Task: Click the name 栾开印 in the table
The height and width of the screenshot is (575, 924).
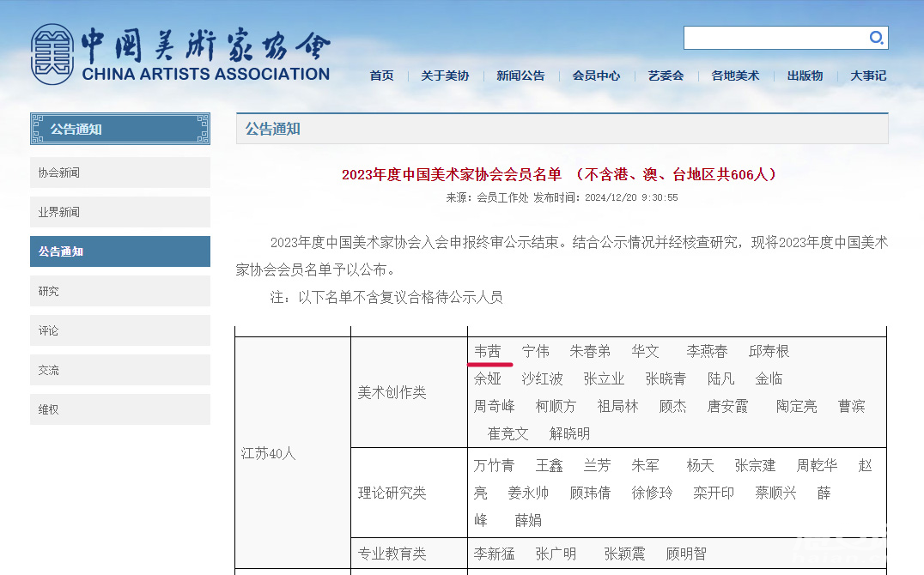Action: [714, 493]
